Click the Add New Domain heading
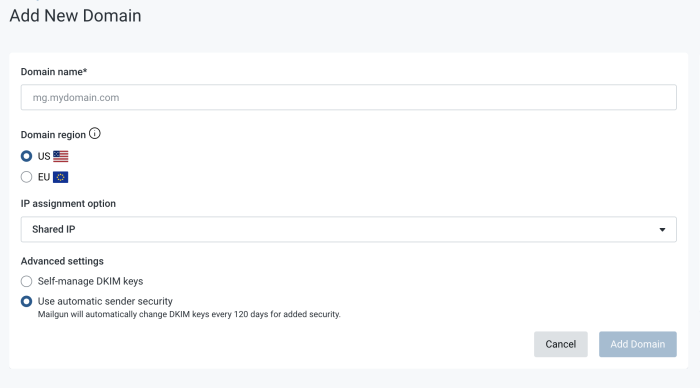 click(75, 16)
